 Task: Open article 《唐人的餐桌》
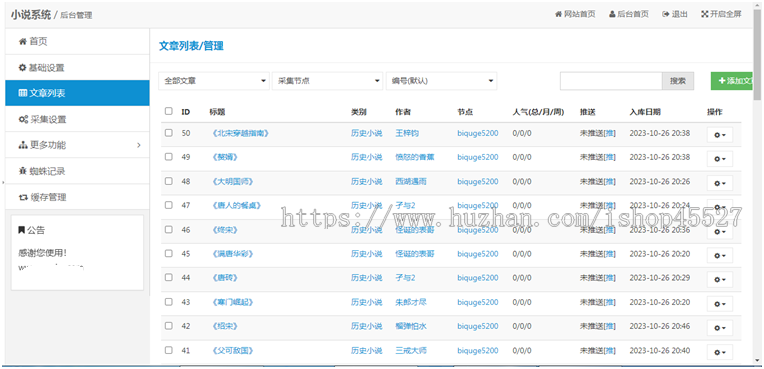pyautogui.click(x=236, y=205)
